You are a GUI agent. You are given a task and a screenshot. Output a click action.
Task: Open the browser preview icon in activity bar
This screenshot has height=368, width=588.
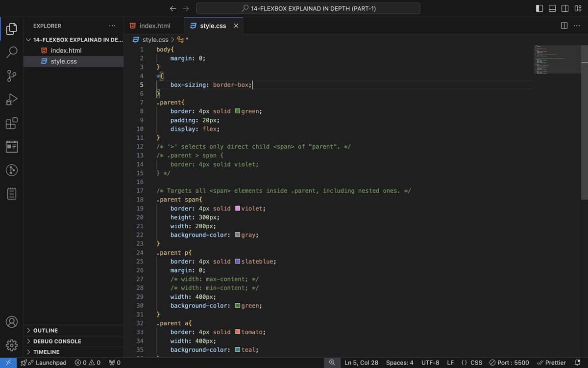(x=12, y=147)
